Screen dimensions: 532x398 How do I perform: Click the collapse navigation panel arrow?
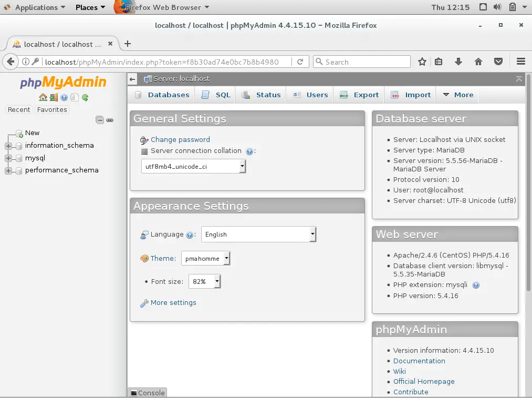132,79
